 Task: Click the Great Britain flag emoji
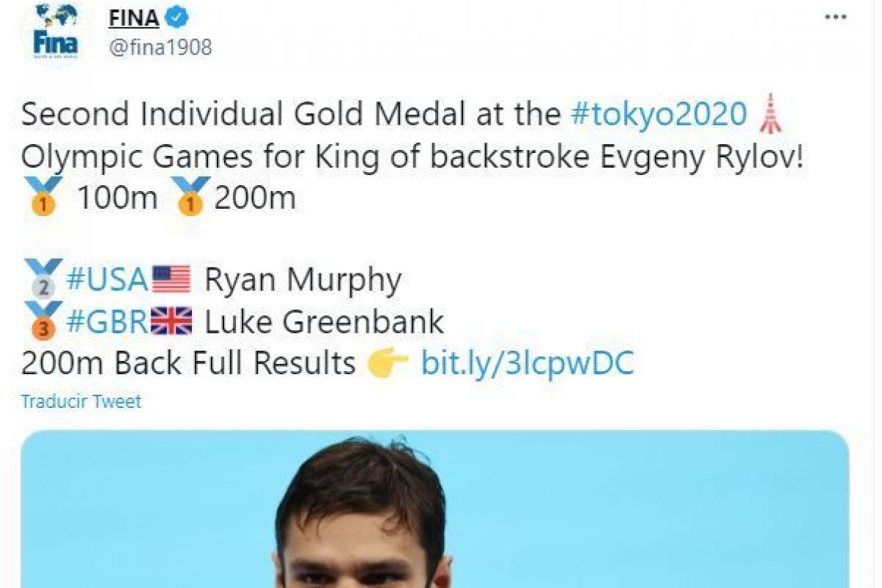point(171,321)
